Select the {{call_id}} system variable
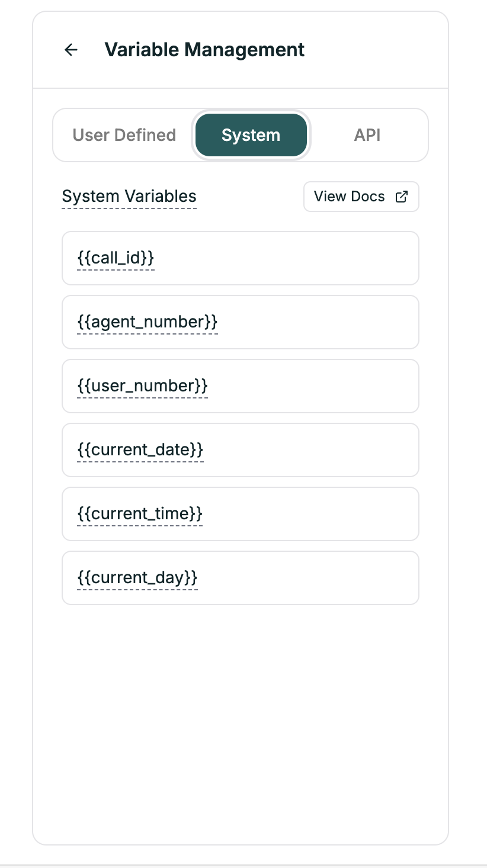 click(240, 258)
